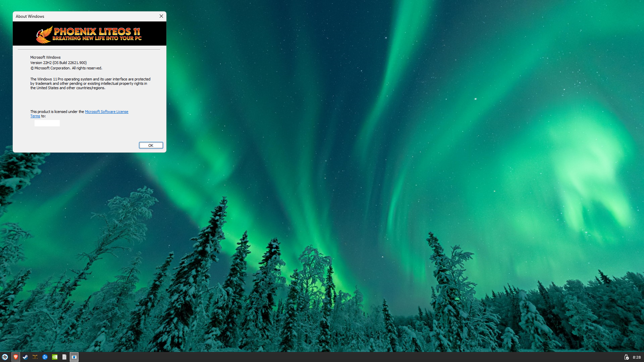Open the taskbar clock showing 8:28
Screen dimensions: 644x362
click(x=637, y=357)
